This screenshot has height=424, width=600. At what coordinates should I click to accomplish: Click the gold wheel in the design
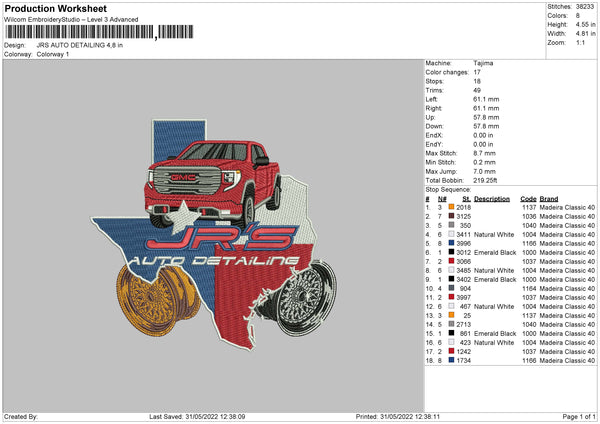click(x=158, y=300)
